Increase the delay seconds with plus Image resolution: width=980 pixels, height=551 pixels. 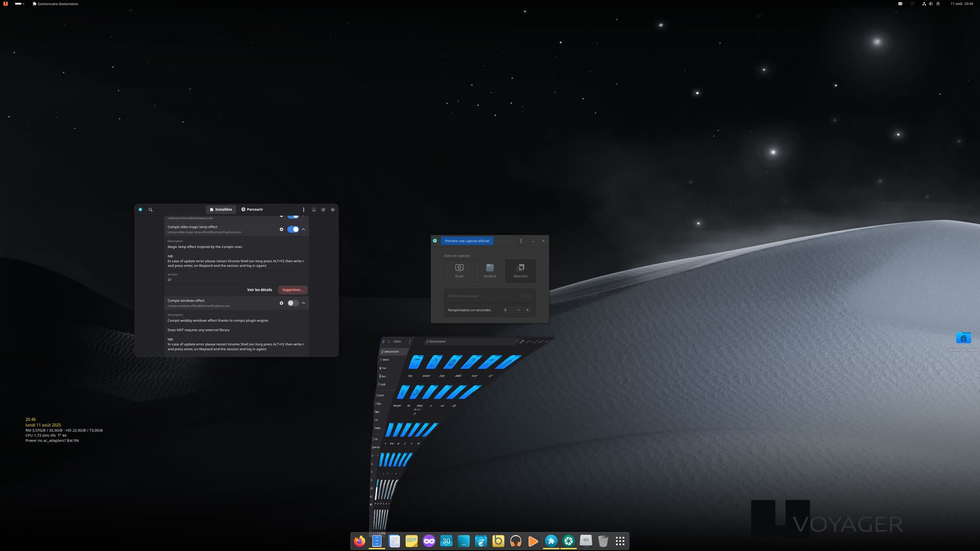(x=527, y=310)
